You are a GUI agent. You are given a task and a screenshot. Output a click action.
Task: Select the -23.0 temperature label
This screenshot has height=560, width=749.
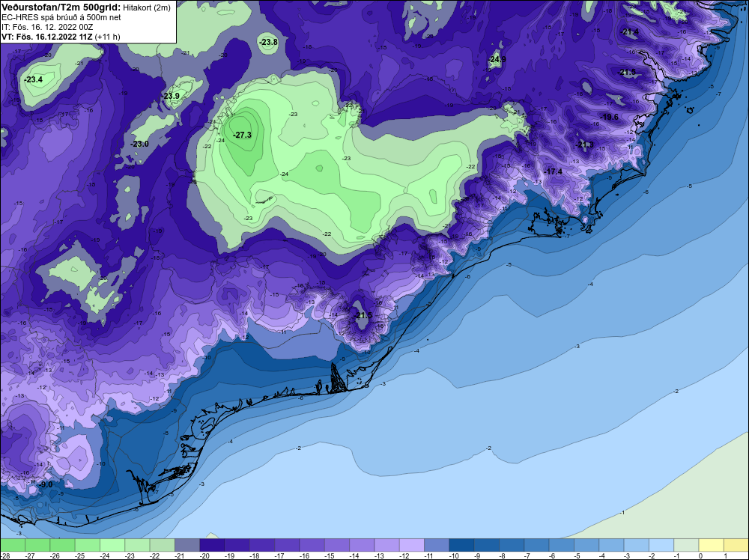pyautogui.click(x=140, y=144)
